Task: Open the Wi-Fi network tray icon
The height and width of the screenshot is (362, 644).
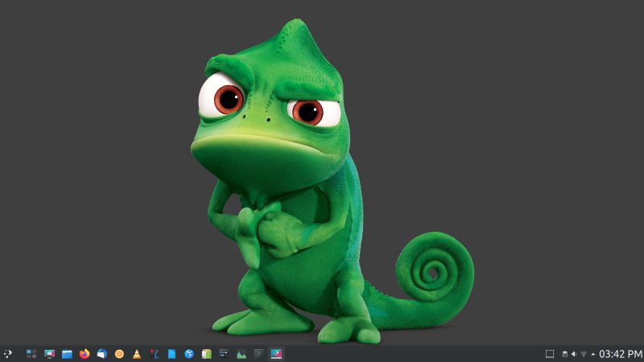Action: pyautogui.click(x=583, y=354)
